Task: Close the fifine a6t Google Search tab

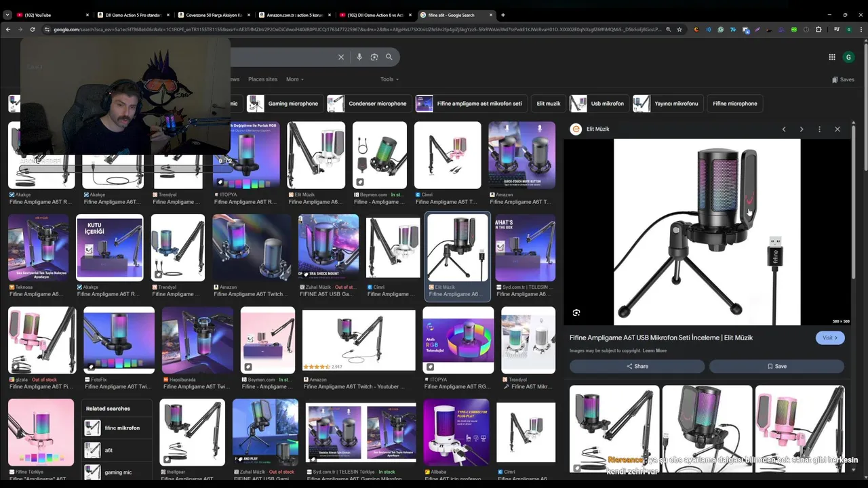Action: tap(491, 15)
